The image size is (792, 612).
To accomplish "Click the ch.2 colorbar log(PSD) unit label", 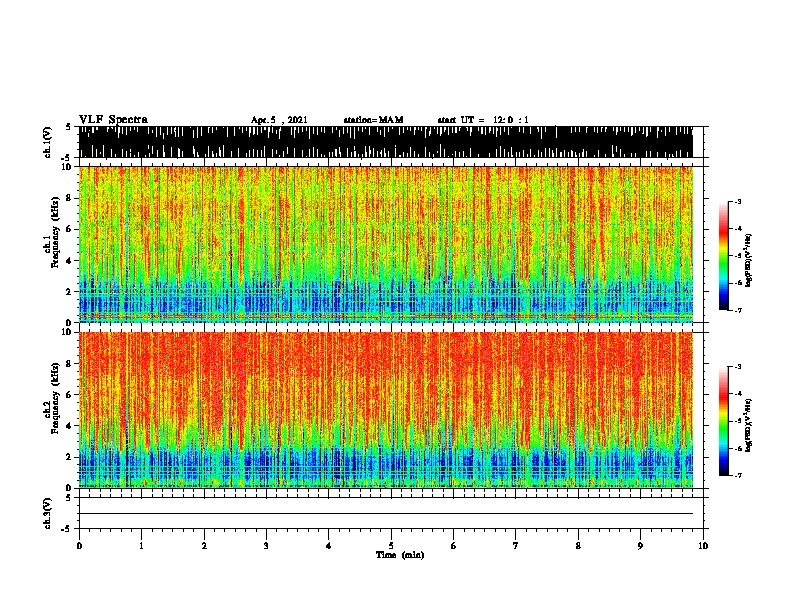I will coord(749,425).
